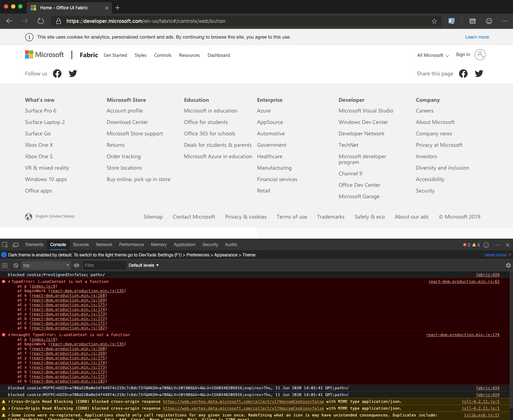Open the Sources tab
Viewport: 513px width, 420px height.
[81, 245]
